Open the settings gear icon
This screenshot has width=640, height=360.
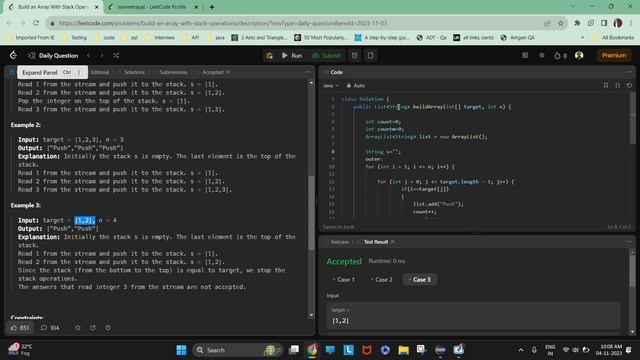542,56
